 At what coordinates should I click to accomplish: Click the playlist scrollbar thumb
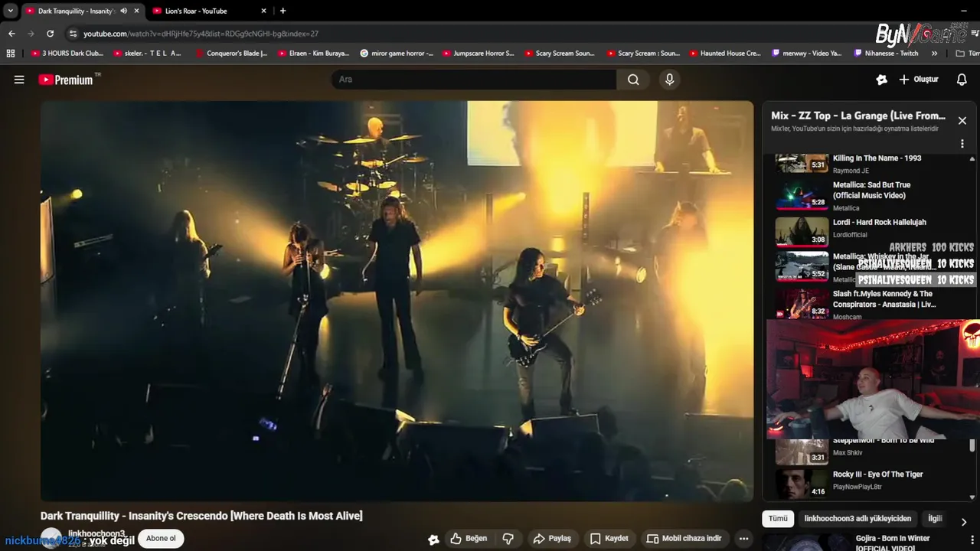coord(973,445)
